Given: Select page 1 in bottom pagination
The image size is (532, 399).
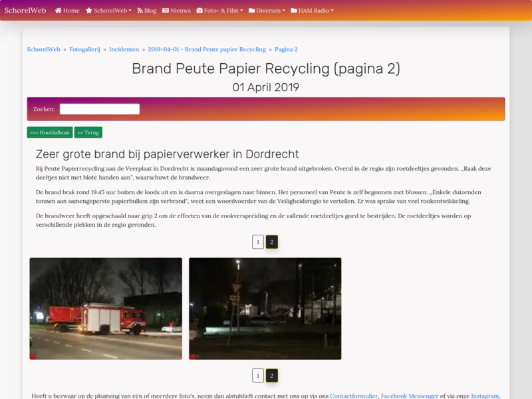Looking at the screenshot, I should click(258, 376).
